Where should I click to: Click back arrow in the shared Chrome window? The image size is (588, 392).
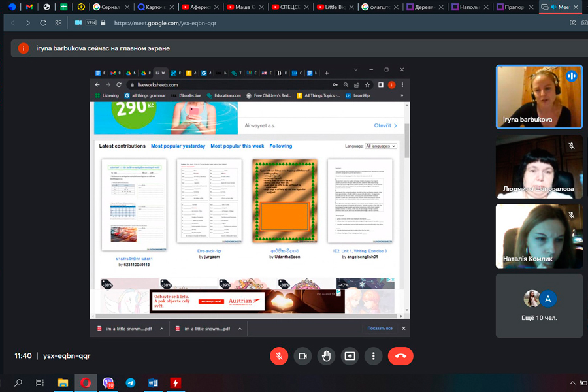[x=97, y=85]
